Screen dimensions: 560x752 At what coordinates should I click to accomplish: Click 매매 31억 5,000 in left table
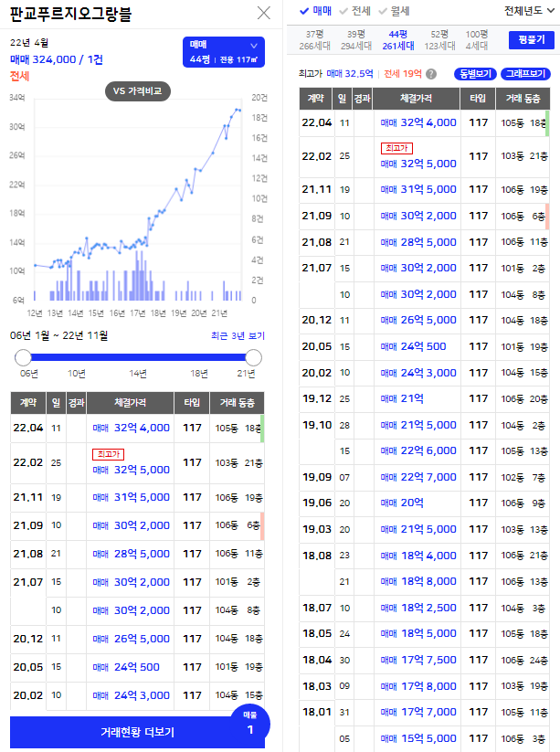(x=131, y=497)
